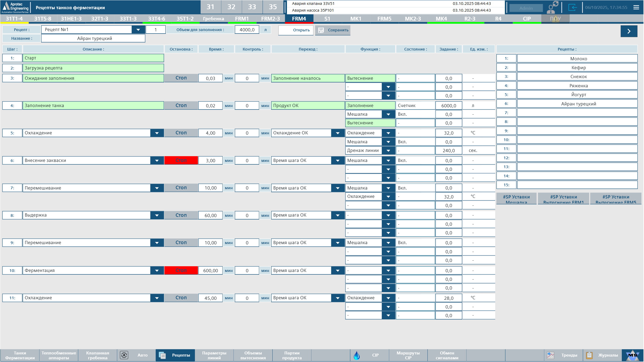
Task: Click the MS logo icon
Action: click(x=632, y=355)
